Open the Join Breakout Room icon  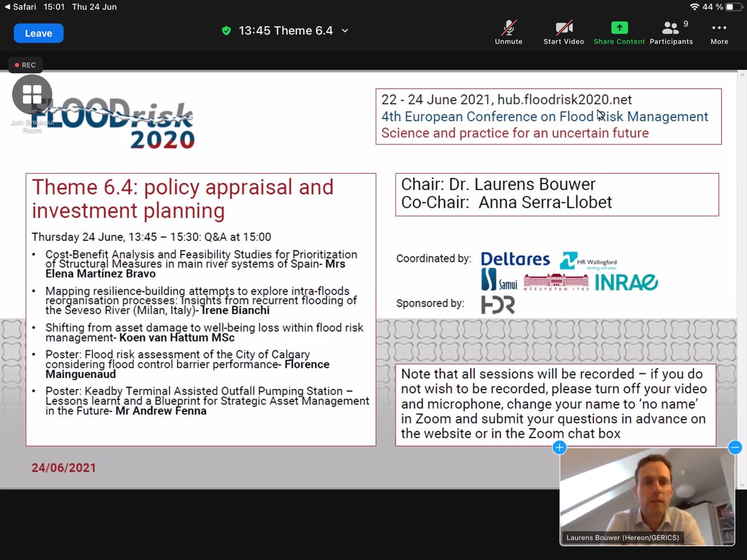click(x=32, y=95)
